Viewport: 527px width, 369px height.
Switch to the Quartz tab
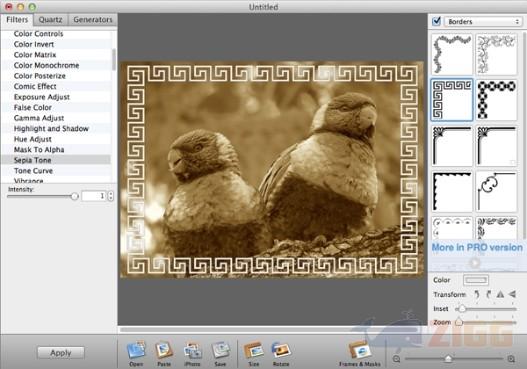coord(50,19)
